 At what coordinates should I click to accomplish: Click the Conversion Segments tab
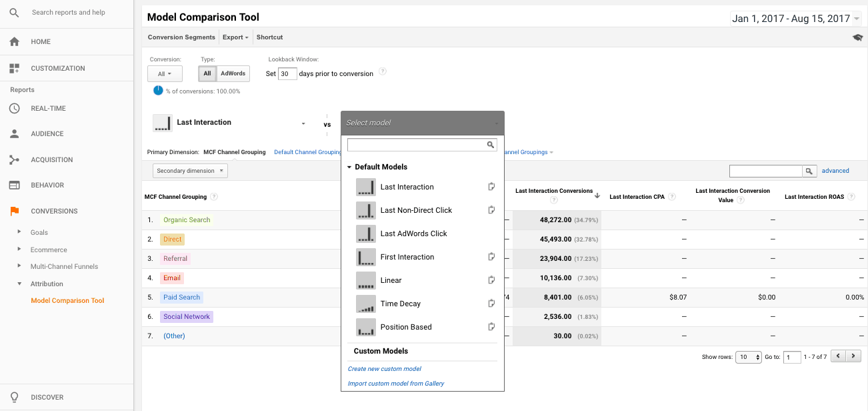(181, 37)
